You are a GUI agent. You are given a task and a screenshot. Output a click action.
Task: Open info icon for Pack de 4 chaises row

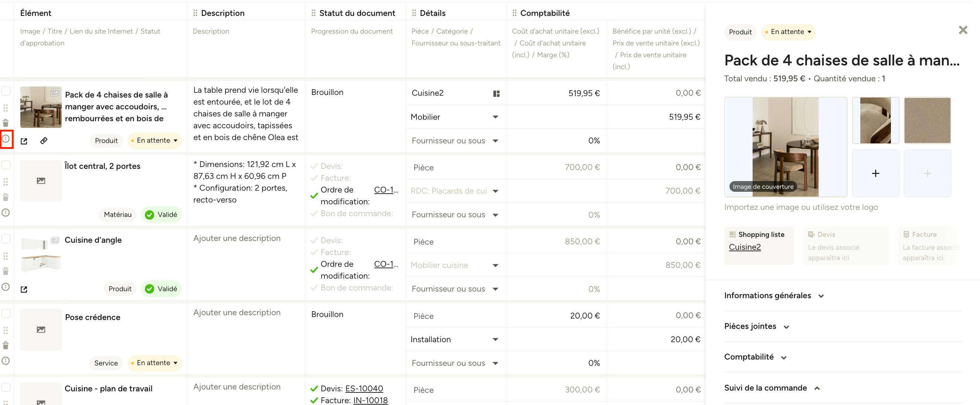6,139
